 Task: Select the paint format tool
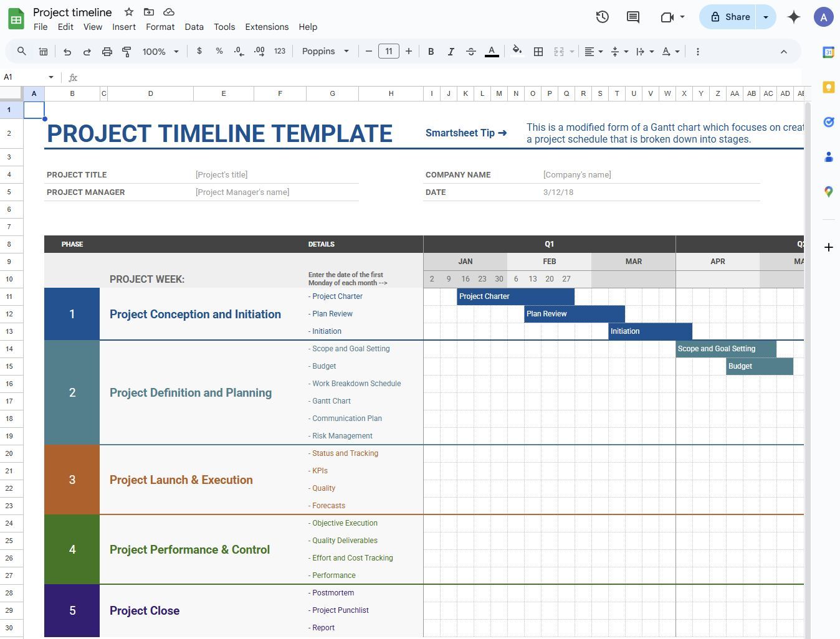click(126, 51)
